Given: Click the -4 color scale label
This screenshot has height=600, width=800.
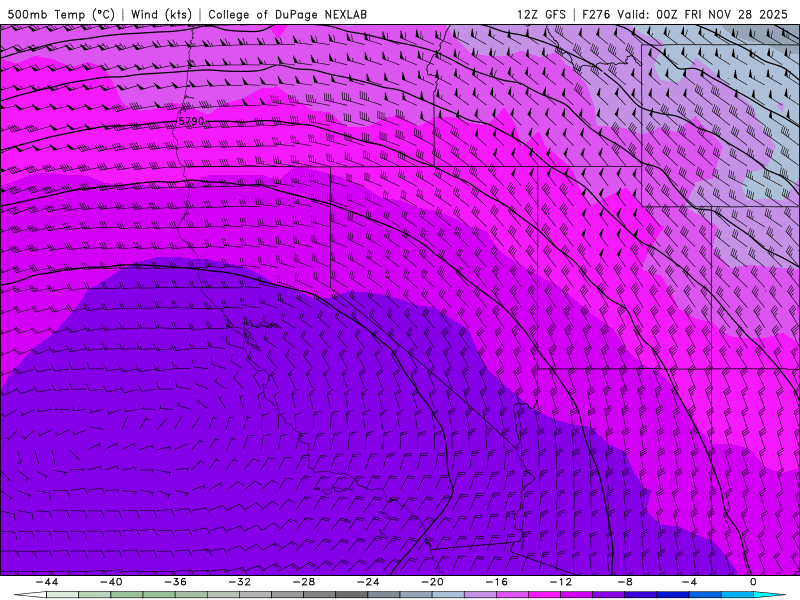Looking at the screenshot, I should pyautogui.click(x=689, y=582).
